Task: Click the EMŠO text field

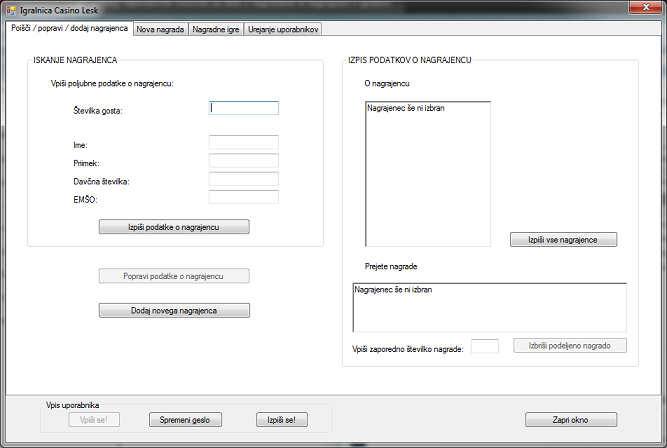Action: point(243,197)
